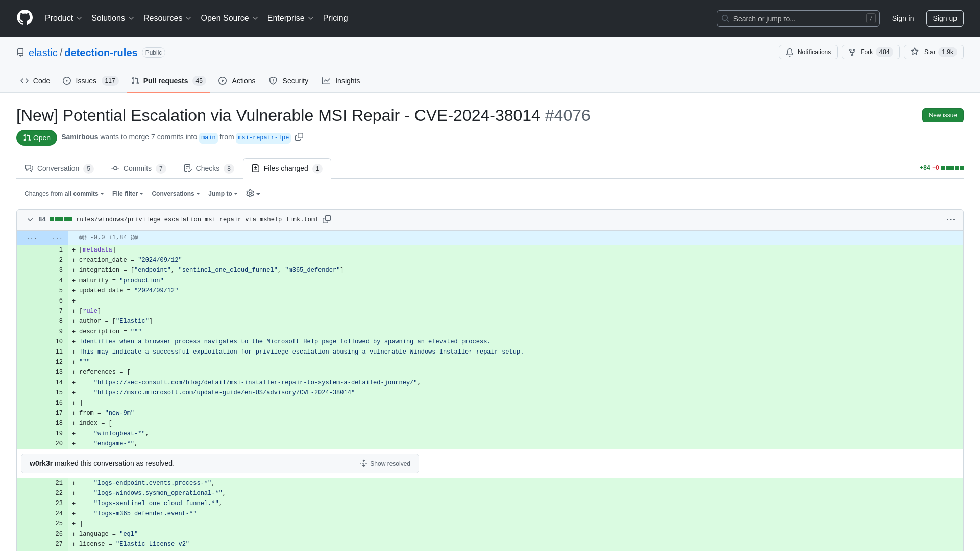Click the New issue button
The image size is (980, 551).
pyautogui.click(x=943, y=115)
